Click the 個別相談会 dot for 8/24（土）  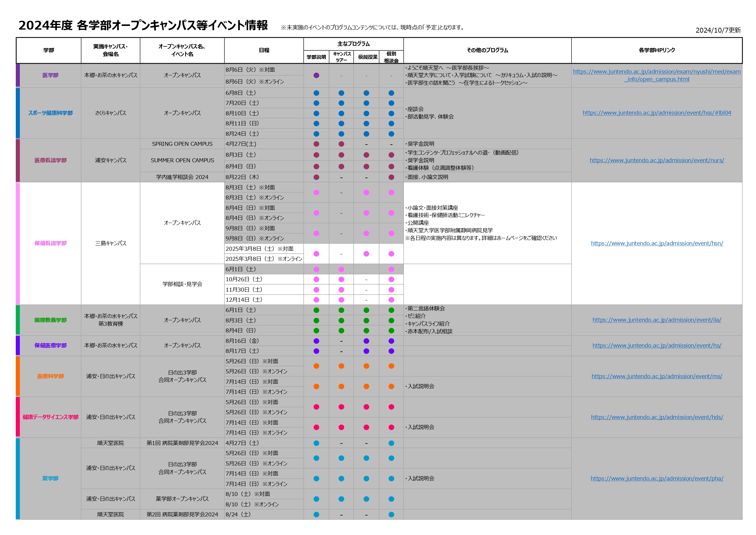coord(391,515)
